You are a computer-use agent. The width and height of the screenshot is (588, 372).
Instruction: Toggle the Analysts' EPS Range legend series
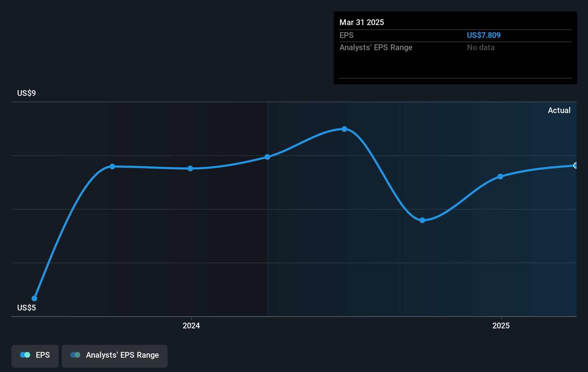pos(115,356)
